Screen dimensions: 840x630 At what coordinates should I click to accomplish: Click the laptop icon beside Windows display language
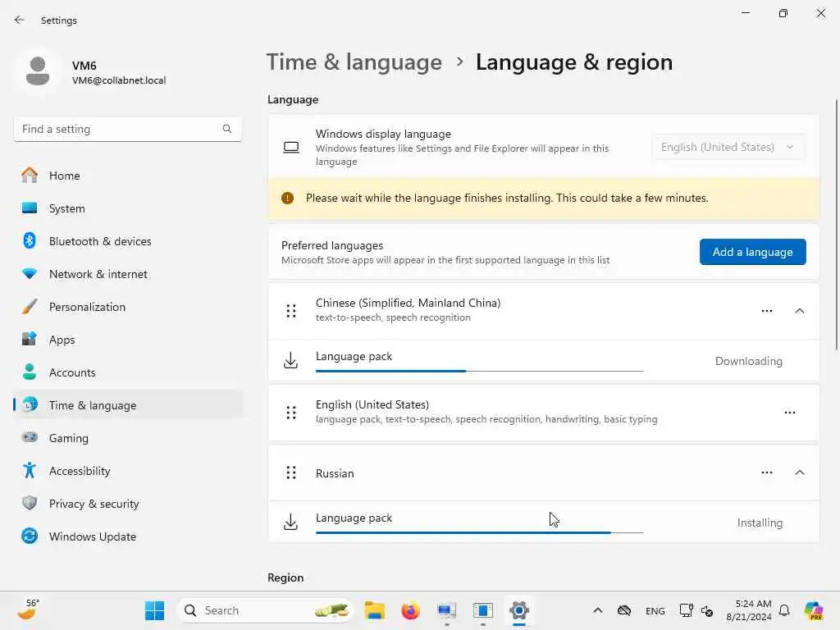pyautogui.click(x=291, y=147)
